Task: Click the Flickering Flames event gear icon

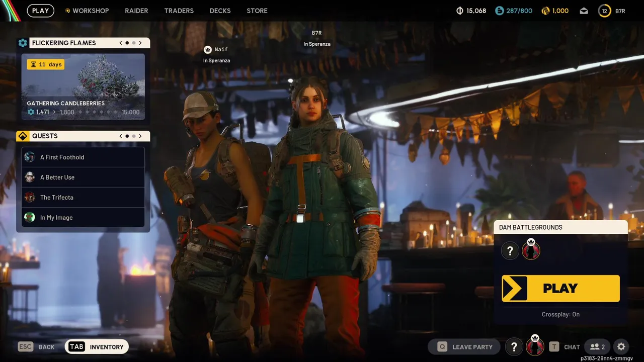Action: 23,43
